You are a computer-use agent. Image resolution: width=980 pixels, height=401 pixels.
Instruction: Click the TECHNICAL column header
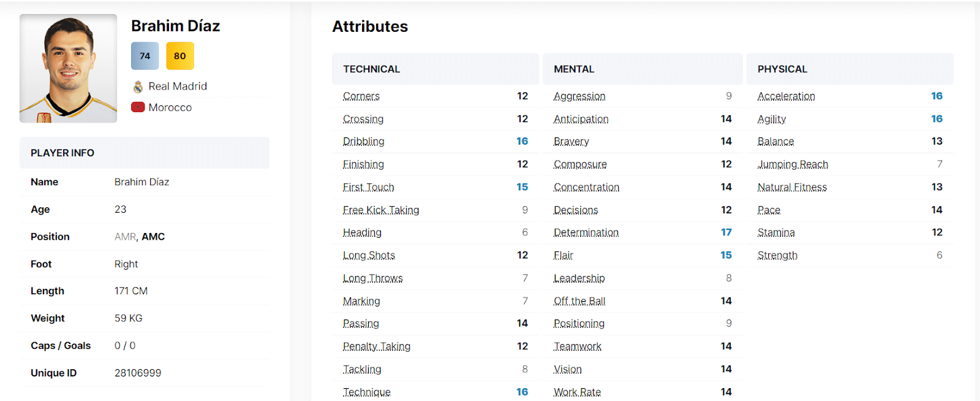[371, 69]
